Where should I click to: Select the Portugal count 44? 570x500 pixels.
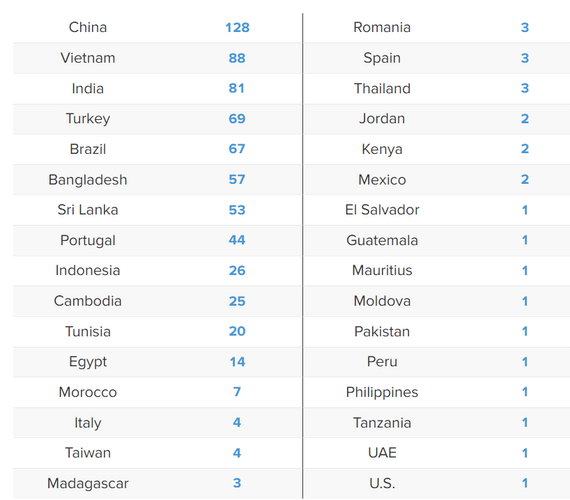pyautogui.click(x=237, y=240)
